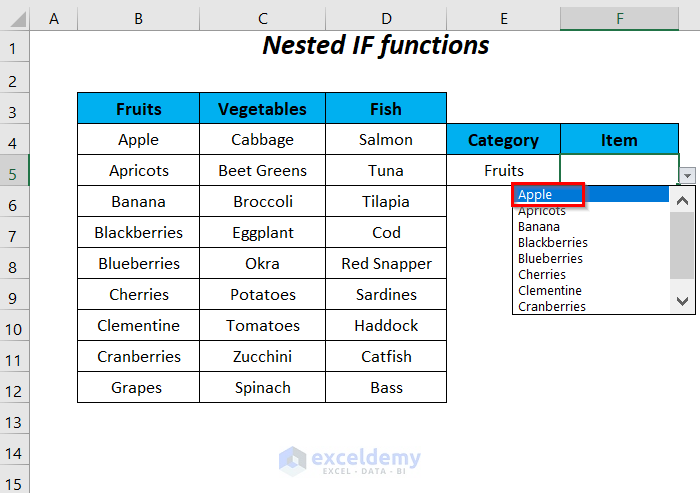
Task: Click the Salmon cell
Action: click(x=386, y=140)
